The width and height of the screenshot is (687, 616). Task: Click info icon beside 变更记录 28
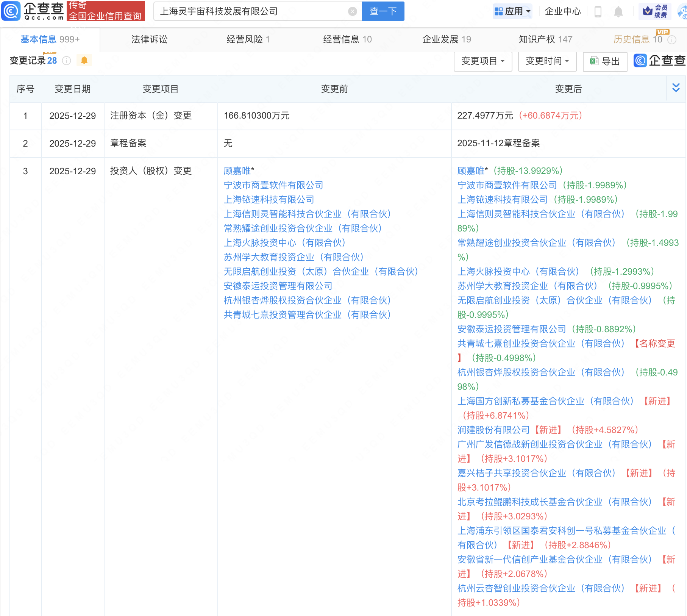point(67,61)
